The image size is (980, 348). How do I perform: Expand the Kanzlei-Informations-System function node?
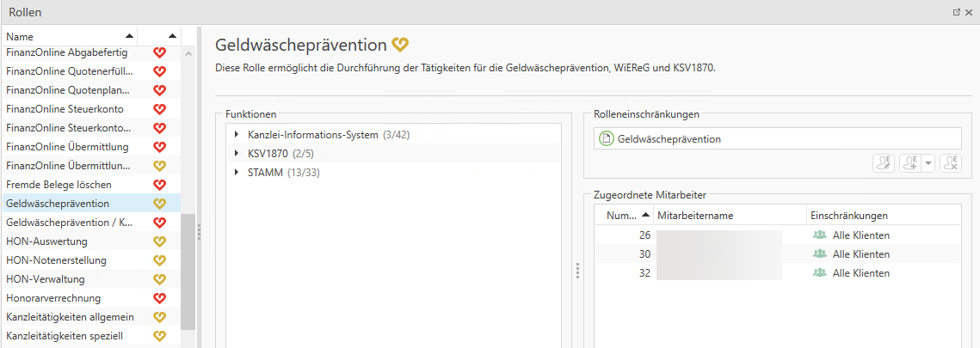coord(237,135)
